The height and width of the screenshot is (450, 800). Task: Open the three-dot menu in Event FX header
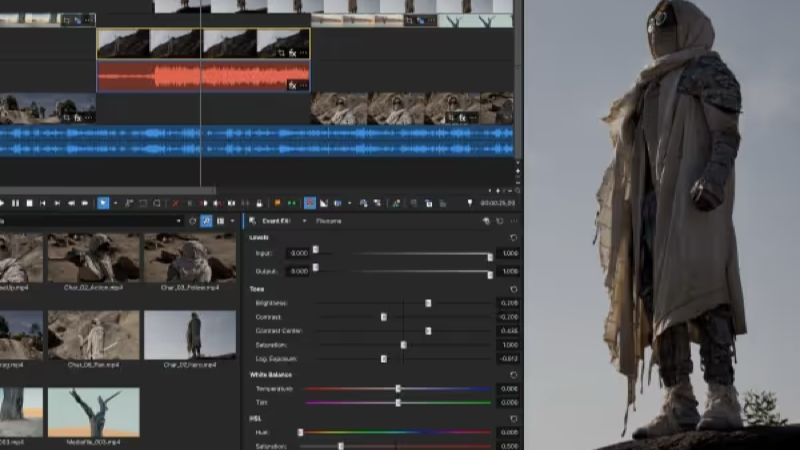(x=514, y=221)
